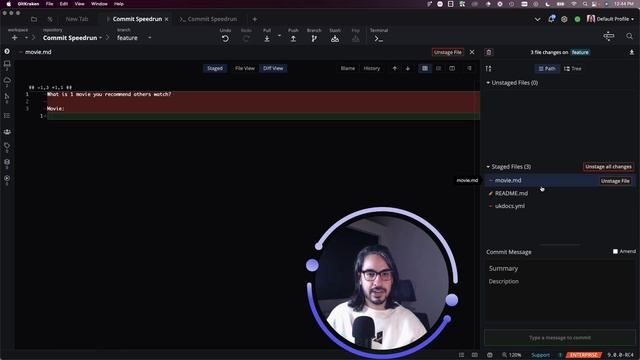Click the Summary input field
Screen dimensions: 640x360
click(560, 268)
